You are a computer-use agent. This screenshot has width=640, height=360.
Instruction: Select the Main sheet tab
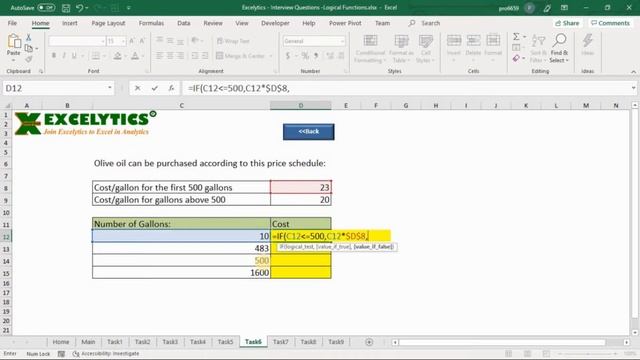88,342
